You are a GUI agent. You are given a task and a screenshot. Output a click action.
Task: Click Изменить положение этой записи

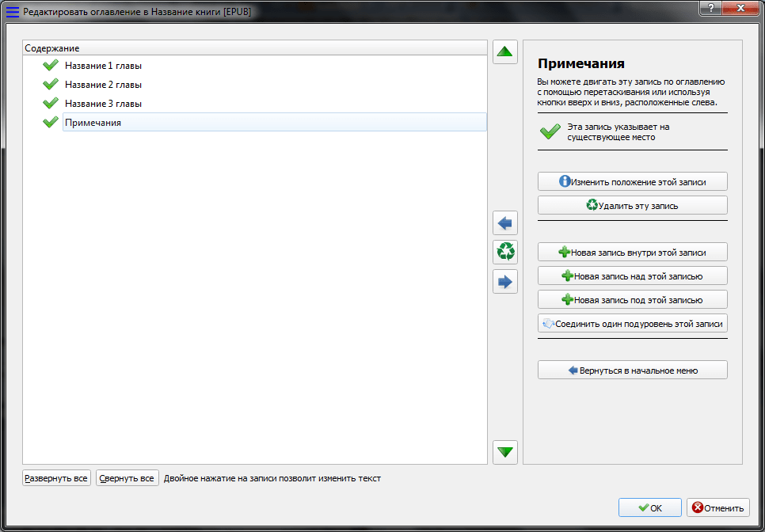[x=632, y=181]
